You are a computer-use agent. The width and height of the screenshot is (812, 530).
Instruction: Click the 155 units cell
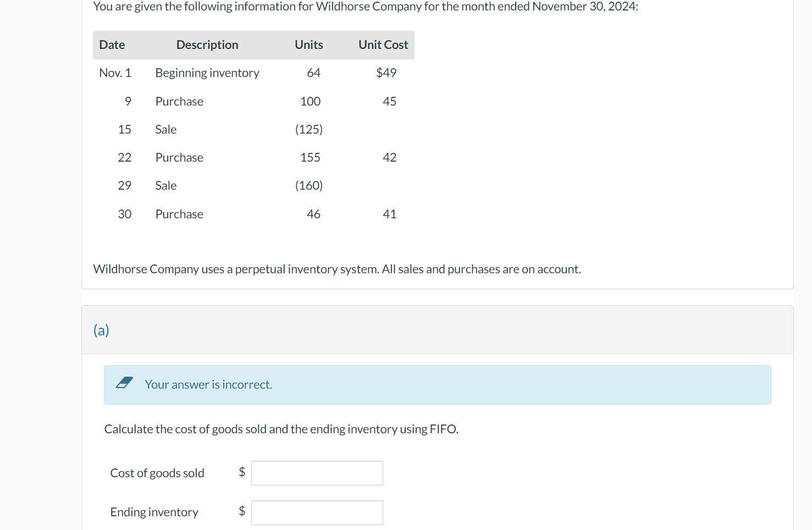pyautogui.click(x=311, y=158)
